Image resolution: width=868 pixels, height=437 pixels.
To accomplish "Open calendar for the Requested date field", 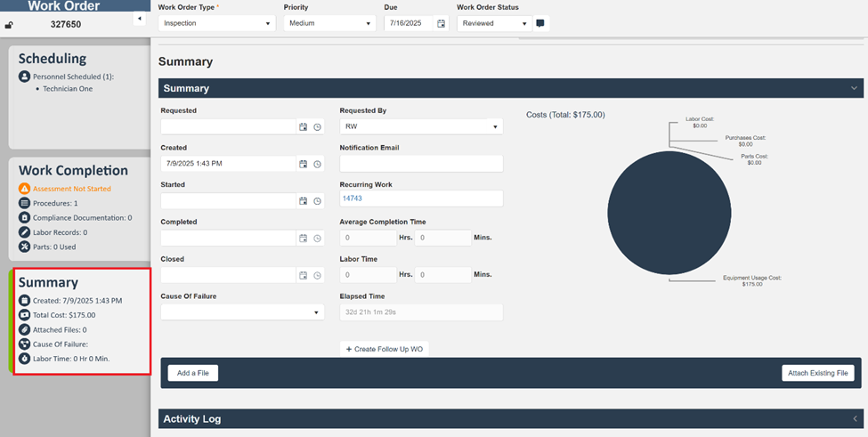I will pos(304,127).
